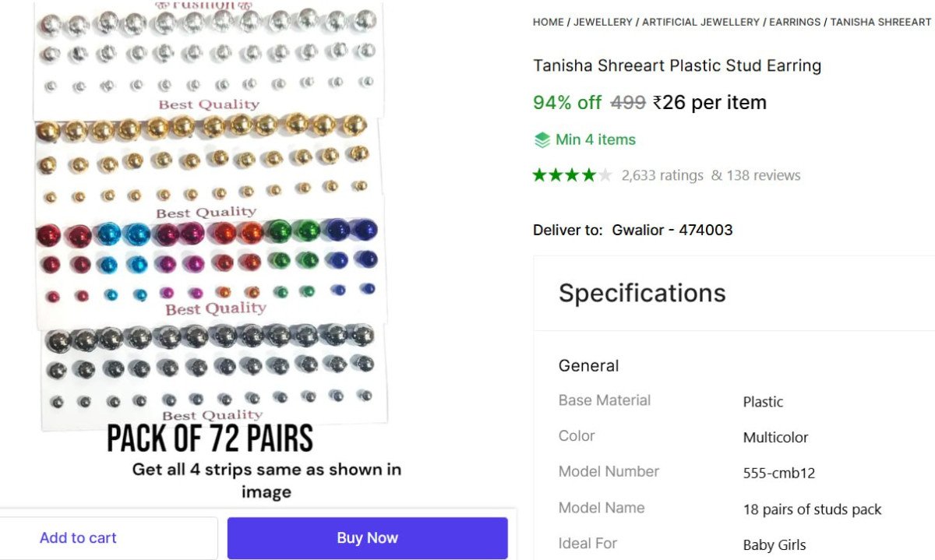This screenshot has height=560, width=935.
Task: Click the General specifications subheading
Action: 588,365
